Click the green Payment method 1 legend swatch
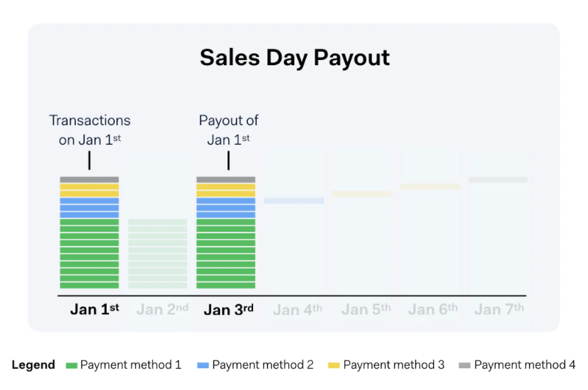 pos(71,366)
